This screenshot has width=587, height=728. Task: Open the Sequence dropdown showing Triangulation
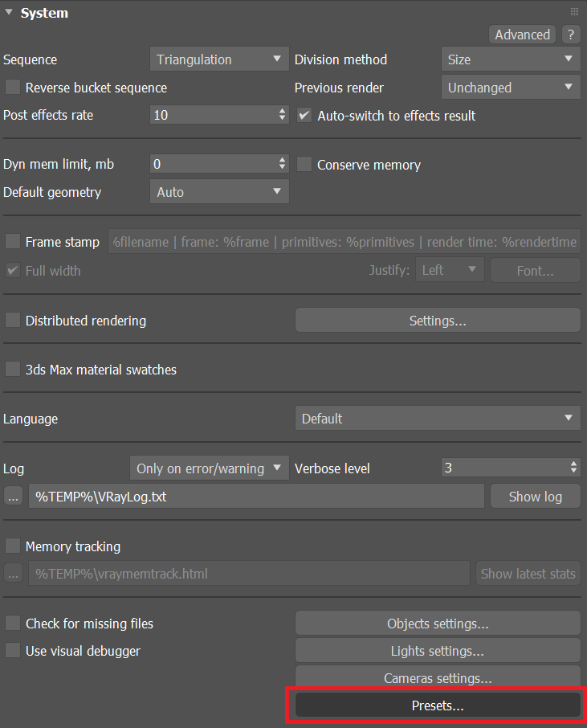pyautogui.click(x=218, y=58)
